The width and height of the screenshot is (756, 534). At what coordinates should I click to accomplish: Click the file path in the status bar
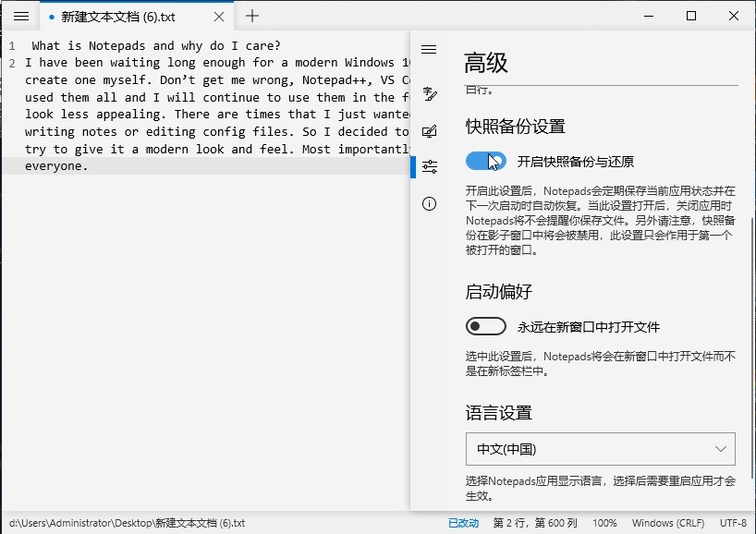(124, 523)
